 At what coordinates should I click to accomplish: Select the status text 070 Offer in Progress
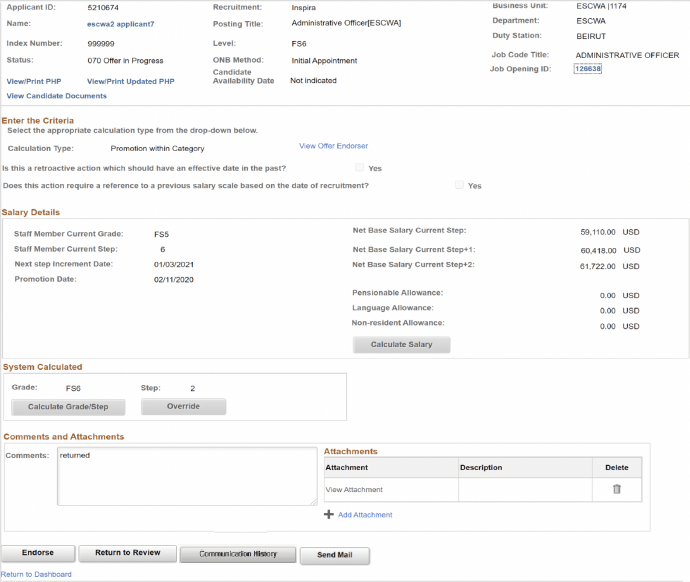[125, 61]
